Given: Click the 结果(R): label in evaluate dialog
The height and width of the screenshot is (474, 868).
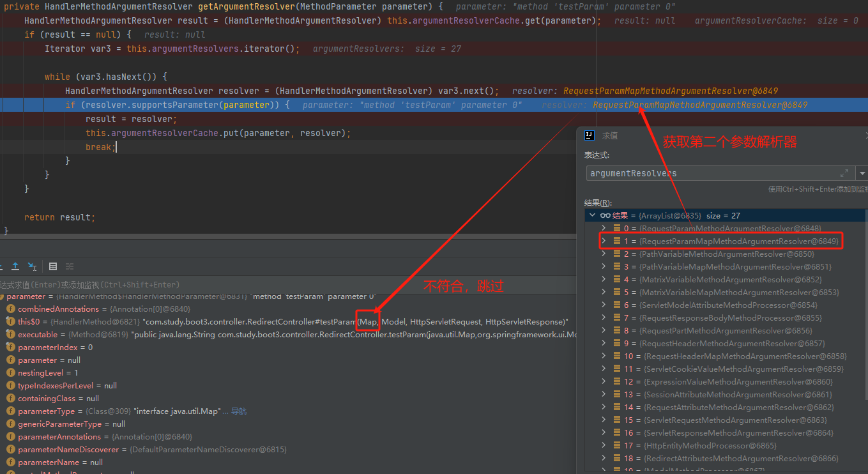Looking at the screenshot, I should coord(598,203).
